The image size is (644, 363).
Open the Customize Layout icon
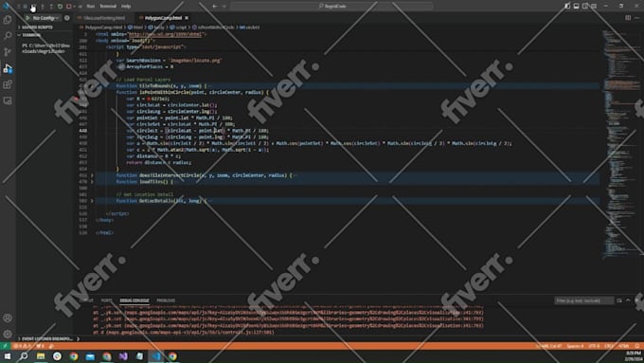594,6
